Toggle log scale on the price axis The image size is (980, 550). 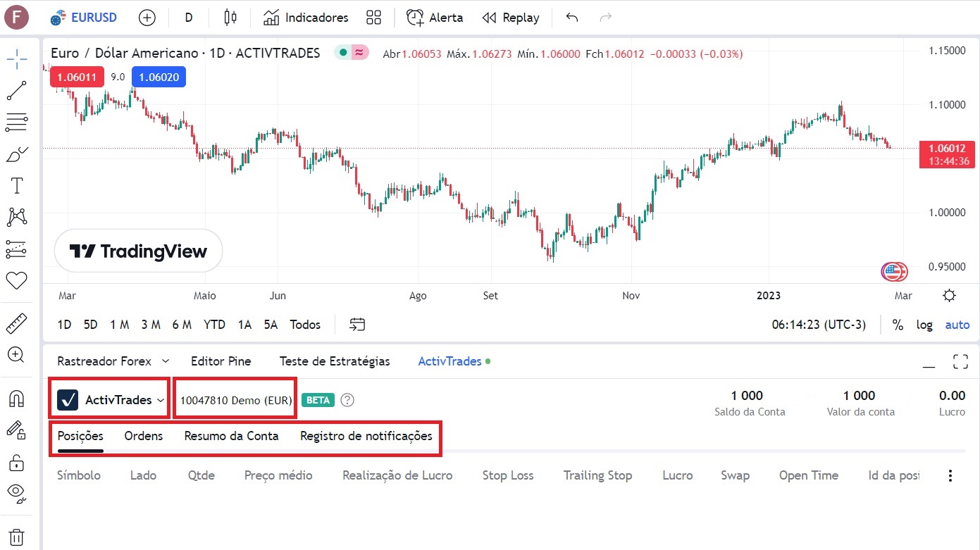pos(924,325)
